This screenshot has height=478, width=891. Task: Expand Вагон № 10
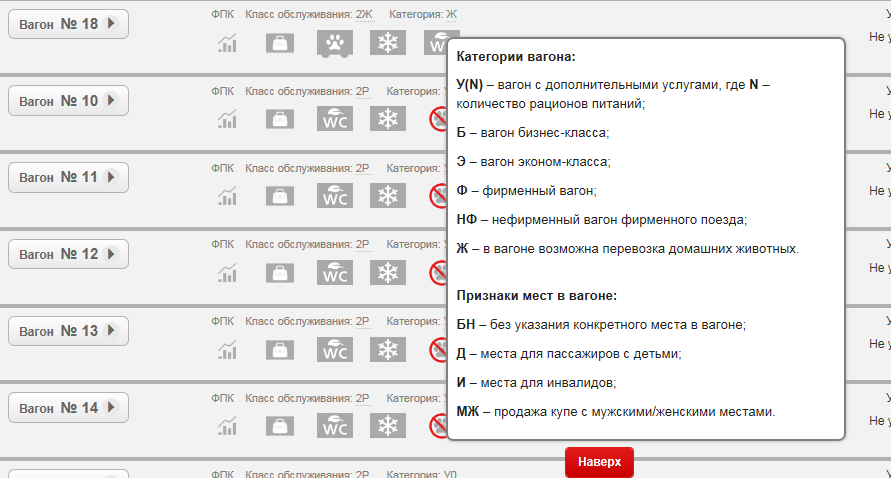pyautogui.click(x=68, y=100)
